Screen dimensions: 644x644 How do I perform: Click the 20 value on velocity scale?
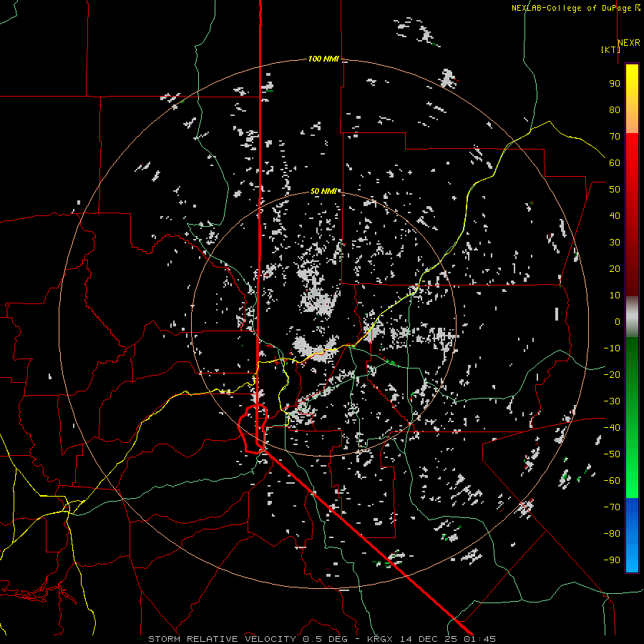click(x=615, y=269)
